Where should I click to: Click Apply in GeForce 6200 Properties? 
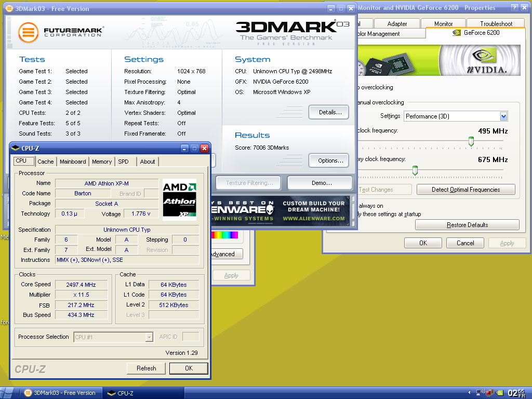pos(507,243)
